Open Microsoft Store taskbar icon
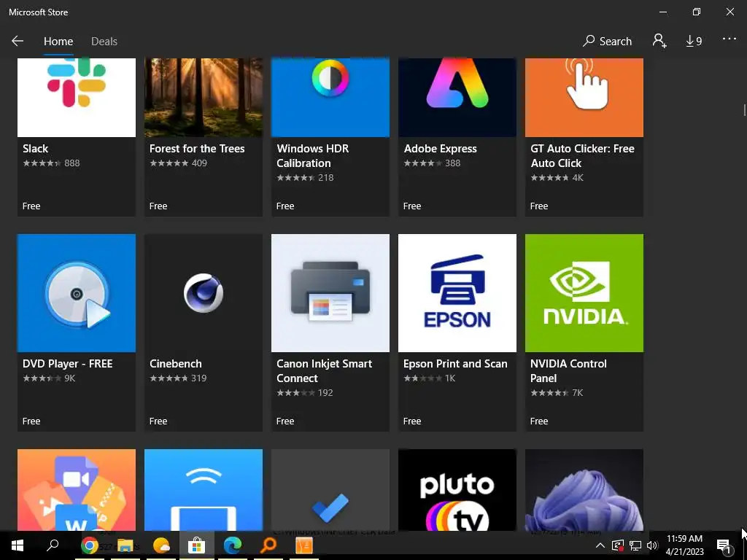The width and height of the screenshot is (747, 560). [x=196, y=545]
